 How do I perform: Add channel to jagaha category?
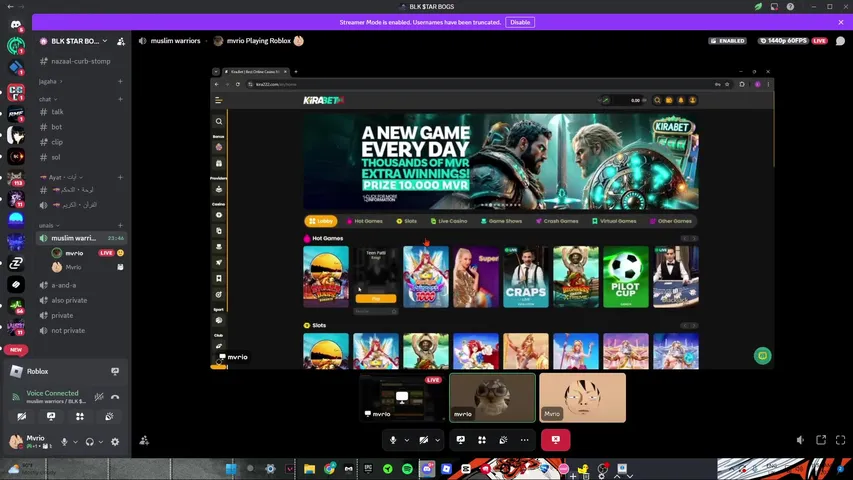tap(120, 82)
